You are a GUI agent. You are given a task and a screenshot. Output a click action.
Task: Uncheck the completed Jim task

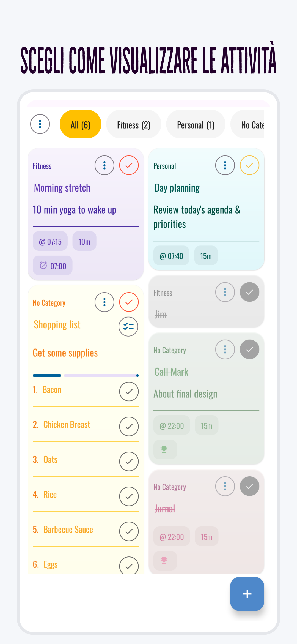click(249, 292)
